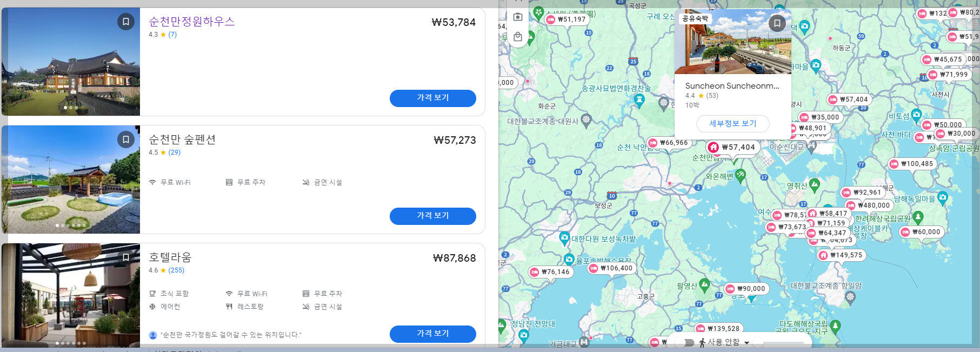
Task: Click the 남해독일마을 camera landmark icon
Action: pos(943,197)
